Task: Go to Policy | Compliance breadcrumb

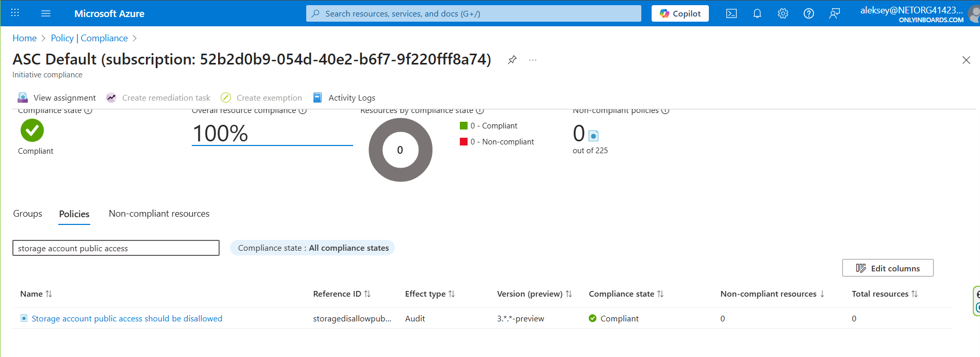Action: click(89, 38)
